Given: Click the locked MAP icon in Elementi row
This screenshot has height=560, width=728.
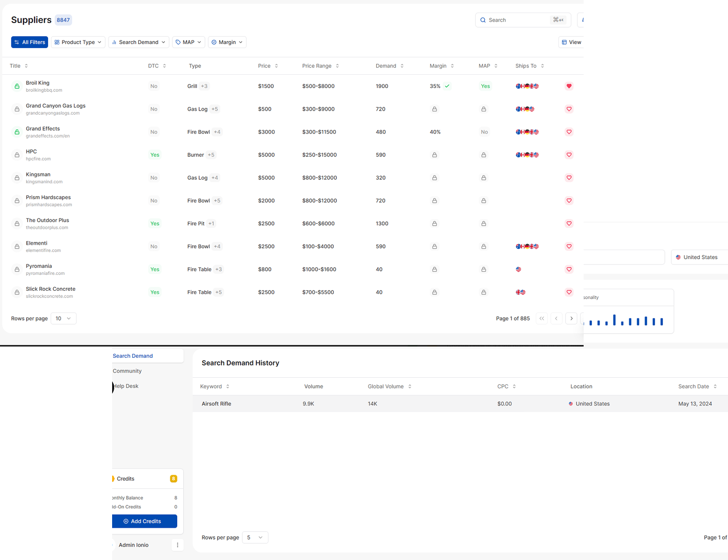Looking at the screenshot, I should click(x=484, y=246).
